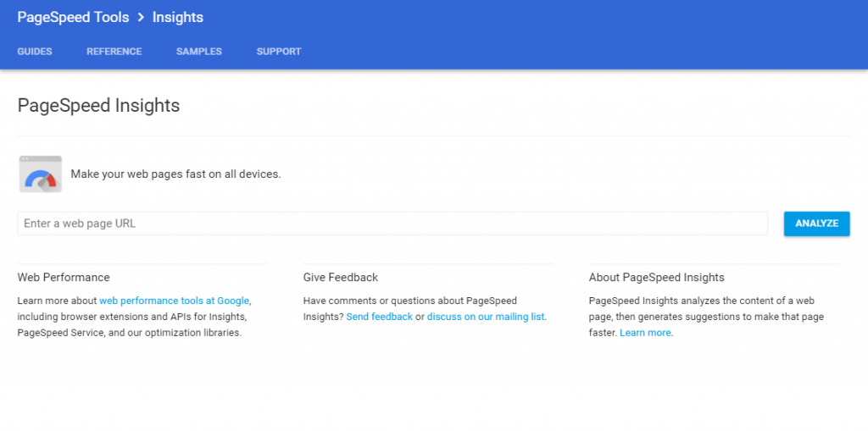868x431 pixels.
Task: Click the 'PageSpeed Insights' page heading
Action: (98, 105)
